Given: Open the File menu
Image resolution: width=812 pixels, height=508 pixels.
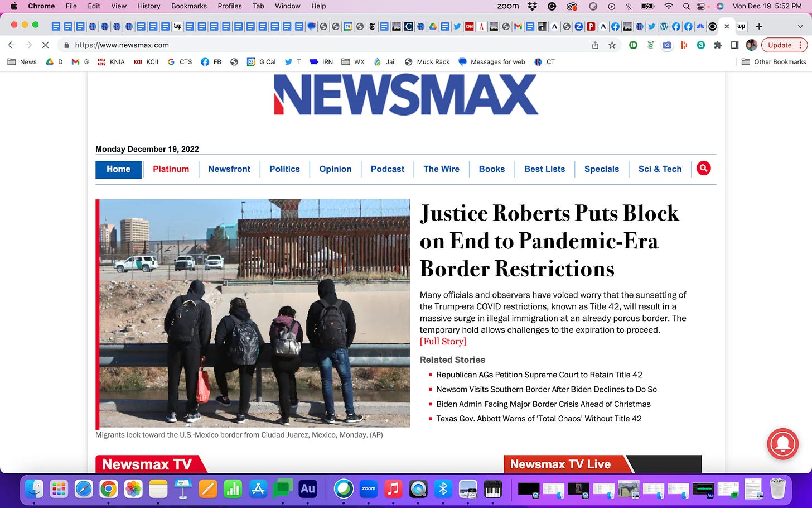Looking at the screenshot, I should coord(71,6).
